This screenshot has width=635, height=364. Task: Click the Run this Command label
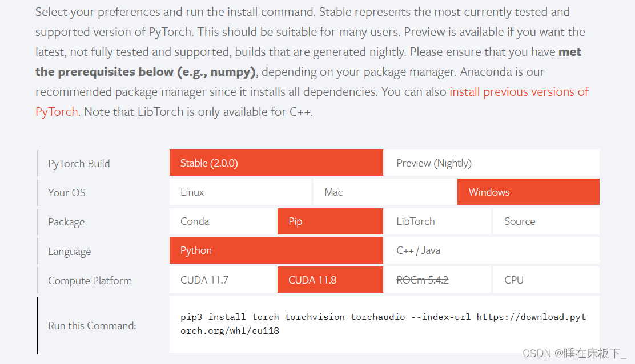92,326
